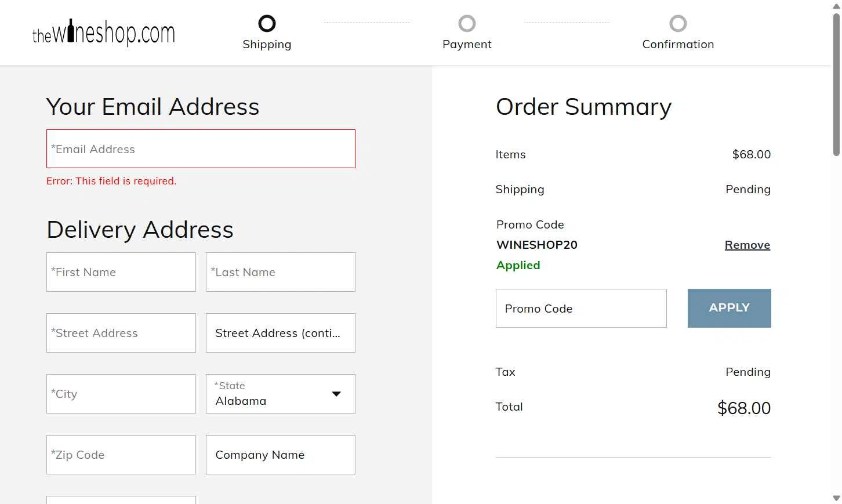Go to the Confirmation step label
Image resolution: width=842 pixels, height=504 pixels.
(x=678, y=45)
